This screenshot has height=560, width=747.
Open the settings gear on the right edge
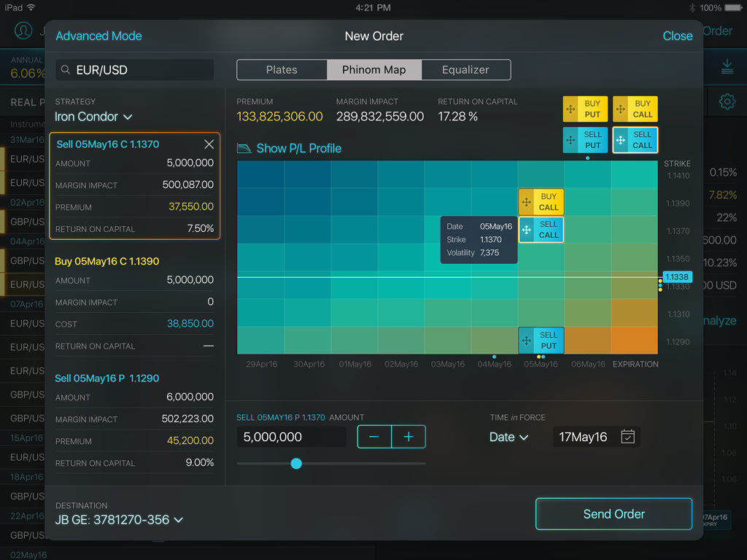coord(727,102)
